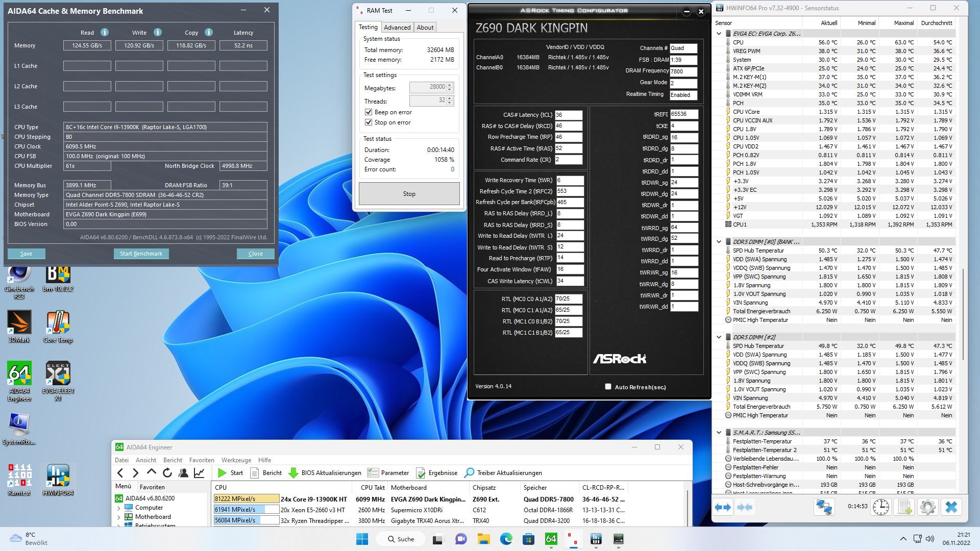The width and height of the screenshot is (980, 551).
Task: Click the Read info icon in AIDA64 benchmark
Action: click(x=105, y=32)
